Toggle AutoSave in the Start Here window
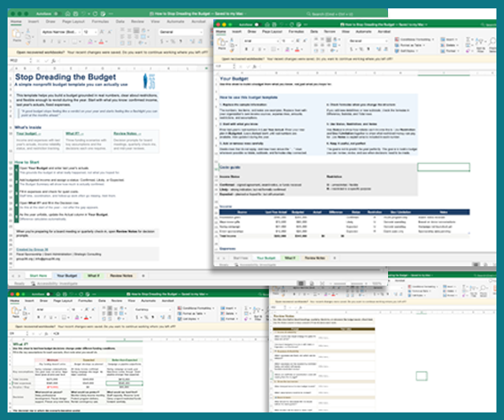Viewport: 504px width, 420px height. 56,13
